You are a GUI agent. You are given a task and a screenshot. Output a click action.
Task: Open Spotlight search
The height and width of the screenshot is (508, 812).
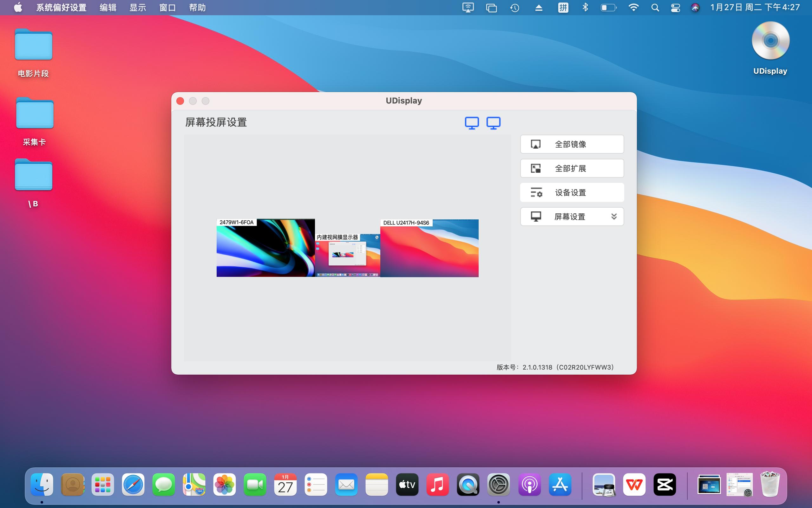pos(655,7)
